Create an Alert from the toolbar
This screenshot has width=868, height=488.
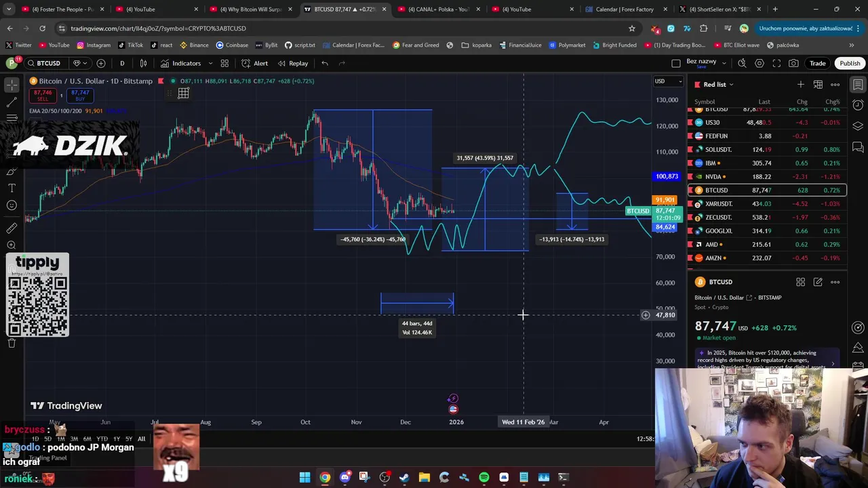[254, 63]
